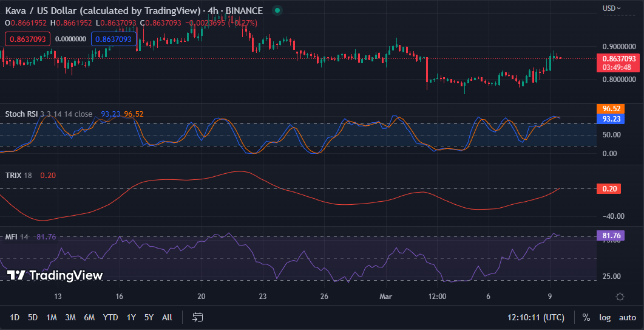Click the MFI 81.76 price scale label
The height and width of the screenshot is (330, 644).
tap(610, 235)
